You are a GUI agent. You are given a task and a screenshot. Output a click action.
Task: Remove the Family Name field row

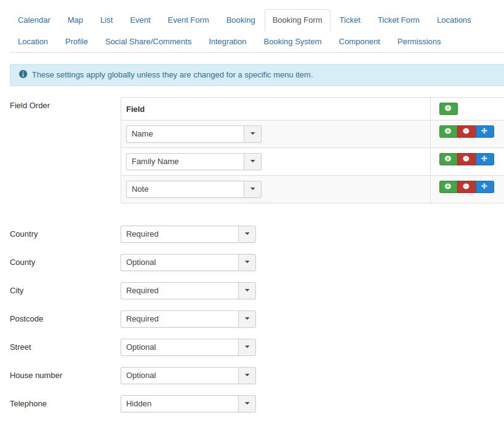466,159
